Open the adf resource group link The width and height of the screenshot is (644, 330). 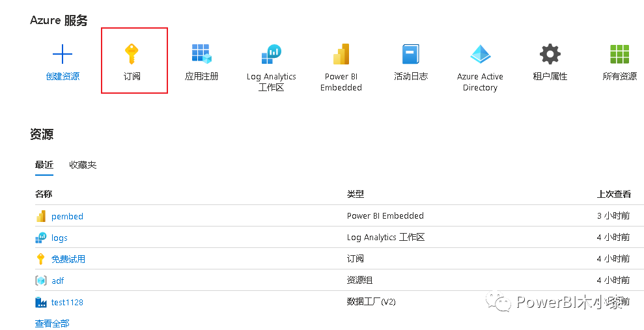point(57,281)
